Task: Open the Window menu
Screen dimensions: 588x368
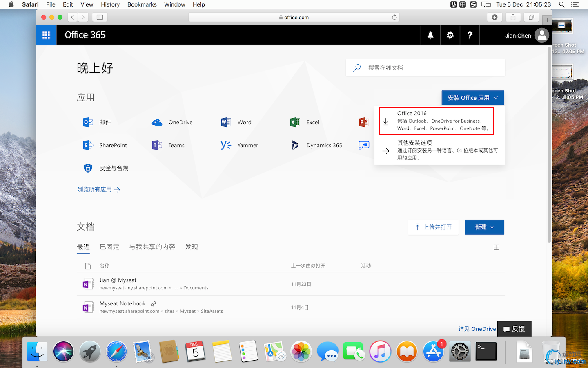Action: (175, 4)
